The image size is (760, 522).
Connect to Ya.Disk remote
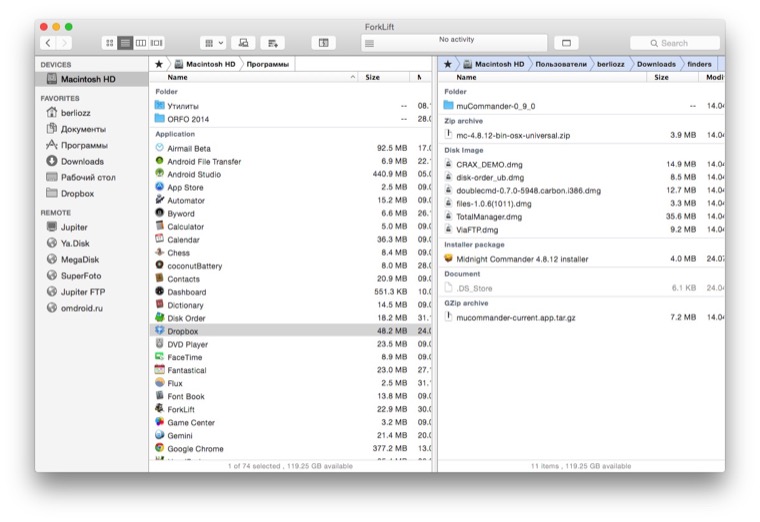(x=92, y=243)
